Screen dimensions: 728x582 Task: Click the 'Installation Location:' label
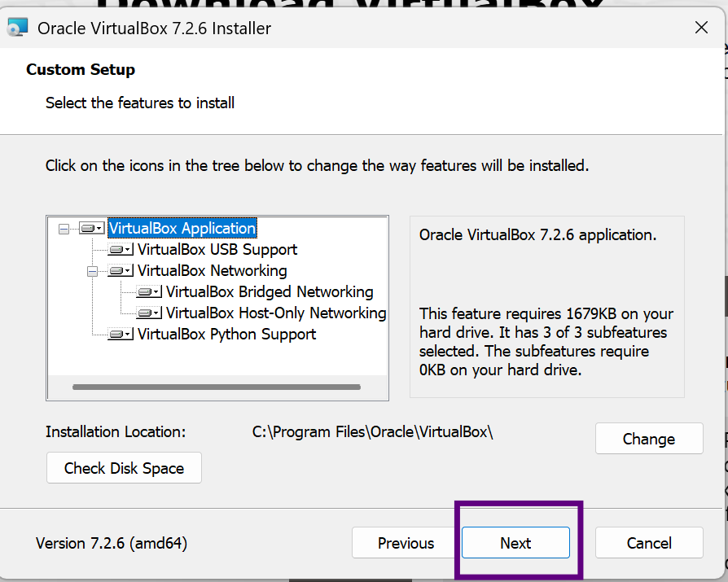pyautogui.click(x=116, y=432)
